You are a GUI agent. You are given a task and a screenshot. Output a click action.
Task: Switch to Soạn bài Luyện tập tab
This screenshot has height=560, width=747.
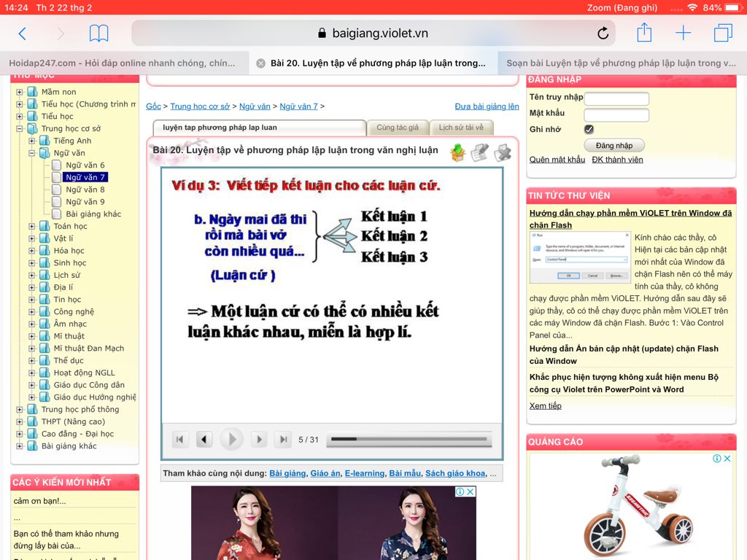coord(622,63)
